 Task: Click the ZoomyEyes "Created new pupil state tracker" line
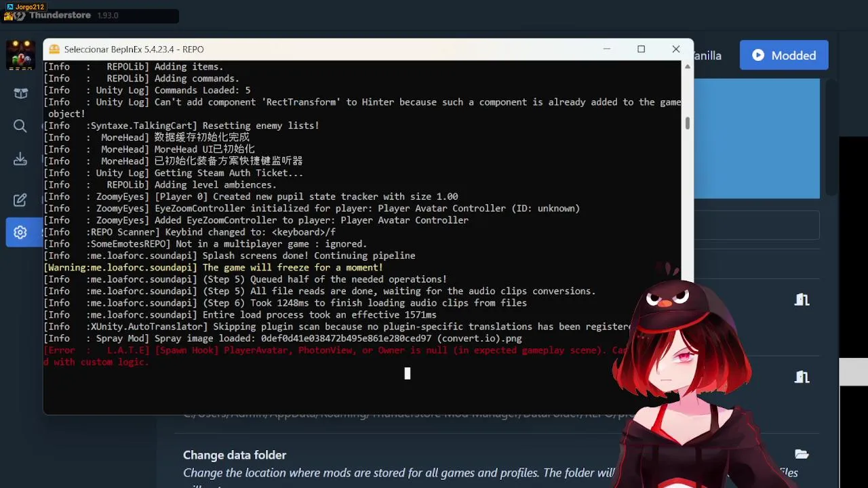click(251, 197)
